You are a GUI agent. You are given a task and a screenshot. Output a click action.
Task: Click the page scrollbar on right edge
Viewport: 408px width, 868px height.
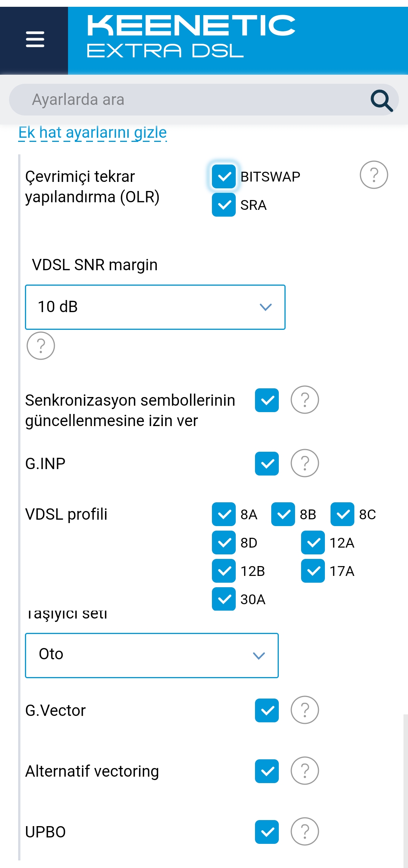tap(405, 791)
